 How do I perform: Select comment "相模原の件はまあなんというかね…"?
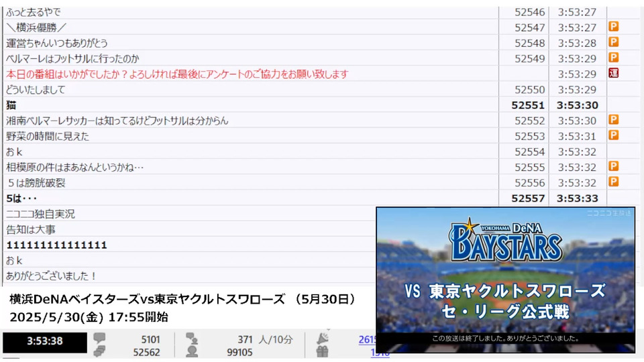(x=74, y=168)
